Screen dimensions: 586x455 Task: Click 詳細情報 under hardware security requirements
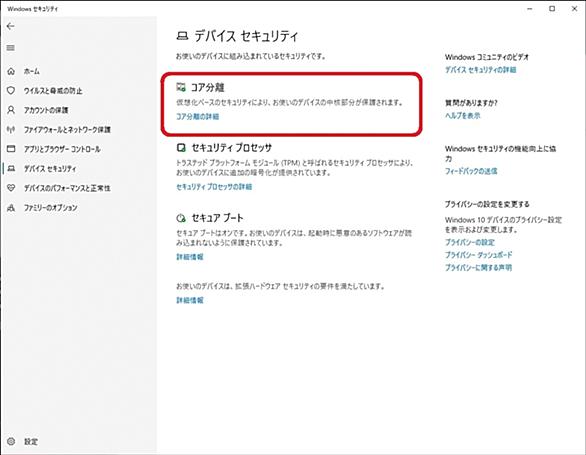[x=190, y=300]
